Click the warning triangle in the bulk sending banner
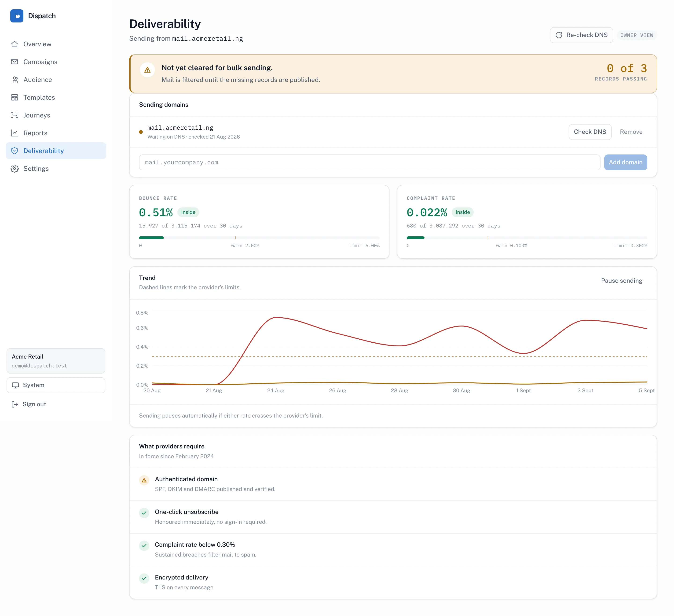Screen dimensions: 674x616 click(147, 70)
